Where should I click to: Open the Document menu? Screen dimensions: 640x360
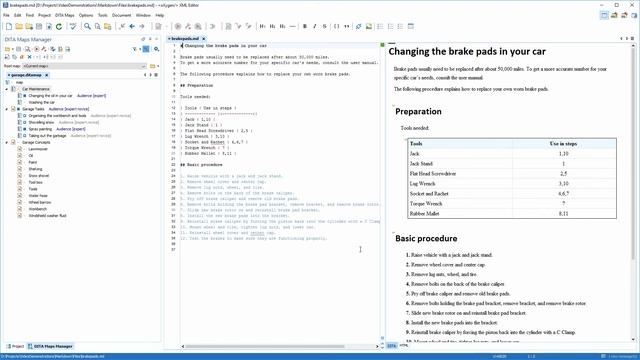click(122, 15)
